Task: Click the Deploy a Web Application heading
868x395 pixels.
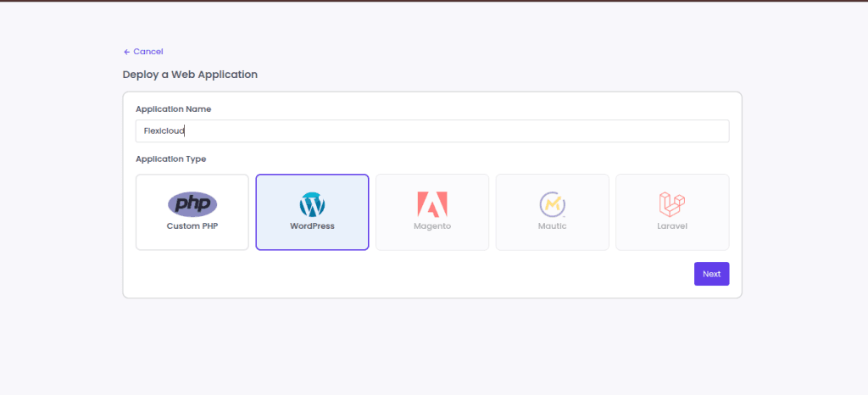Action: click(190, 75)
